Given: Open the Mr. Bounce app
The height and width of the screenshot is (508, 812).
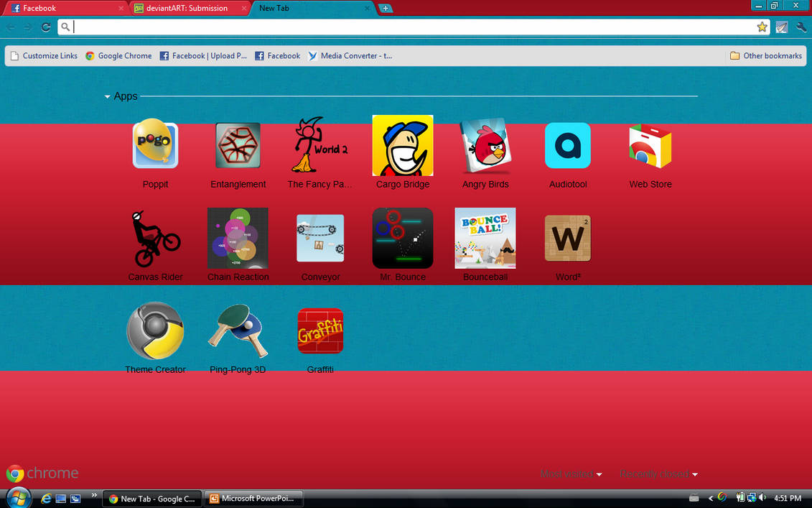Looking at the screenshot, I should (402, 239).
